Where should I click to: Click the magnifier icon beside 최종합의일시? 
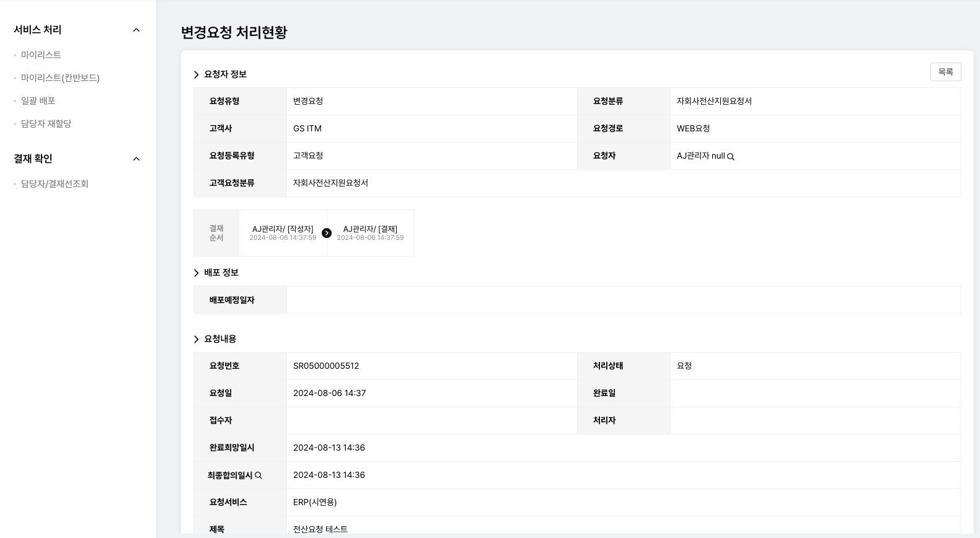pyautogui.click(x=258, y=475)
